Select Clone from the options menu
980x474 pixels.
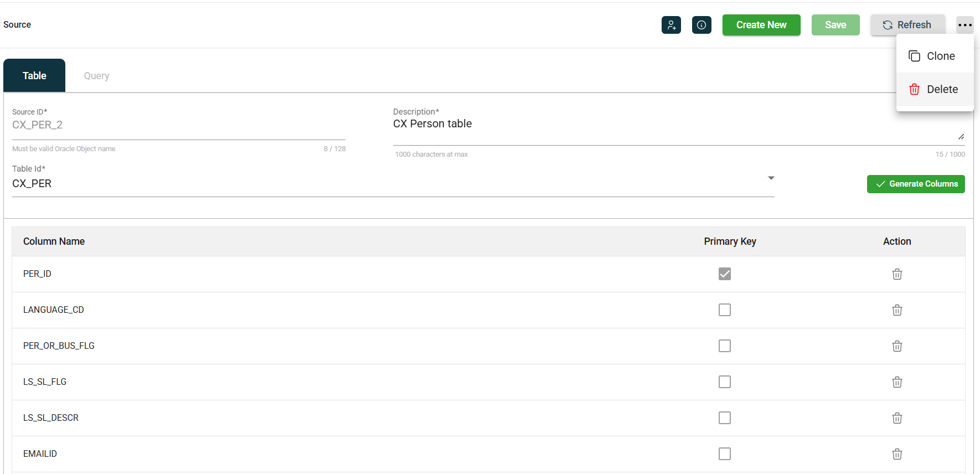[x=935, y=56]
